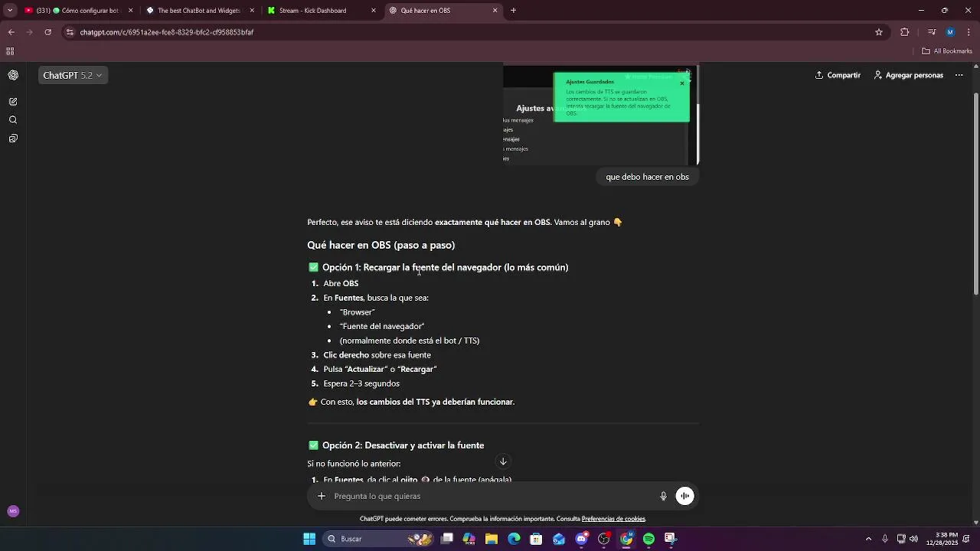Open the user profile avatar in sidebar
The image size is (980, 551).
point(13,511)
